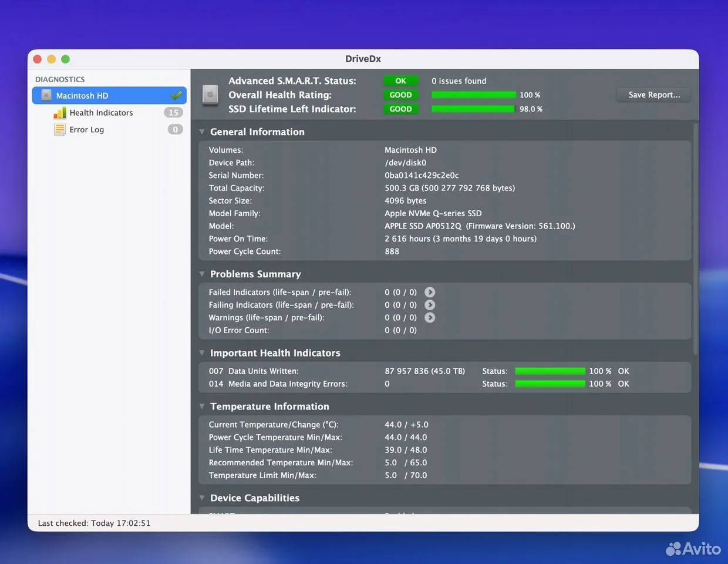This screenshot has height=564, width=728.
Task: Click the GOOD badge for Overall Health Rating
Action: (400, 95)
